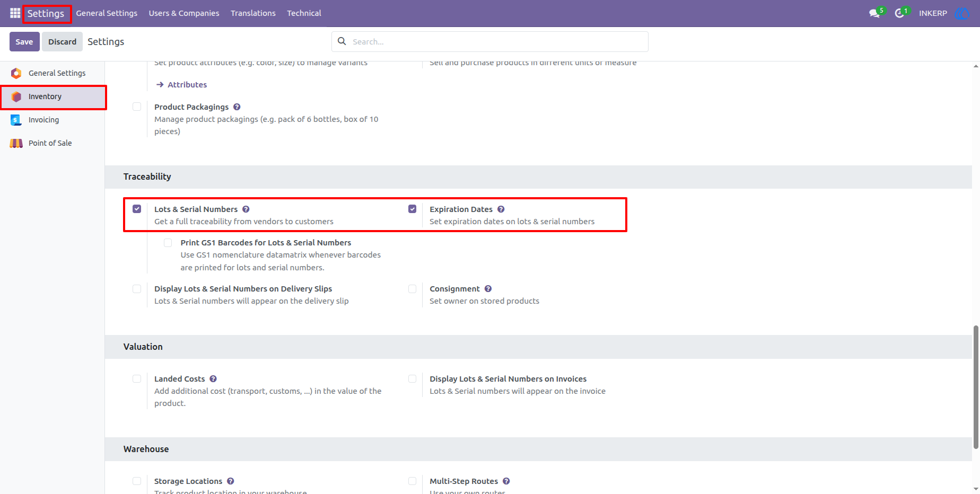Open help icon beside Product Packagings

click(x=237, y=107)
